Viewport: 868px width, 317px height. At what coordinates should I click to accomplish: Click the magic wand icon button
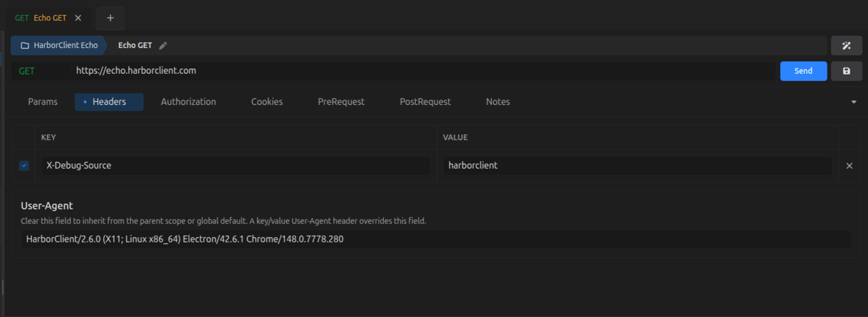846,45
